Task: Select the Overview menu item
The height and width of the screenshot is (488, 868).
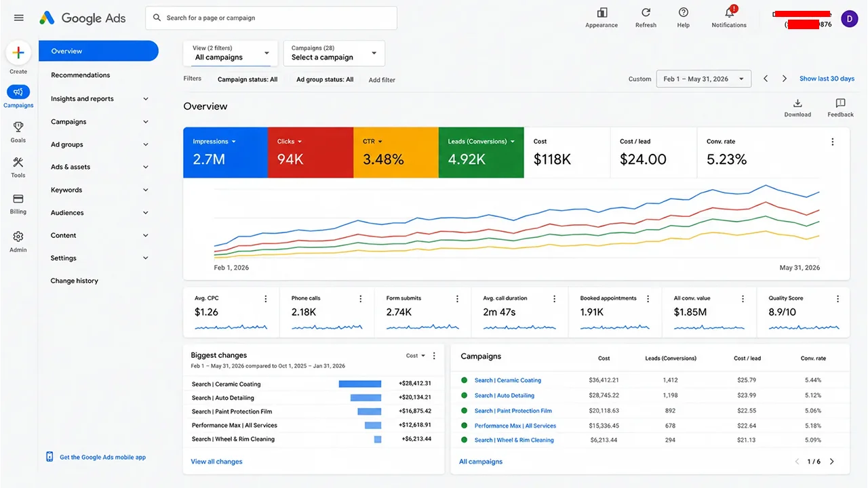Action: click(x=98, y=51)
